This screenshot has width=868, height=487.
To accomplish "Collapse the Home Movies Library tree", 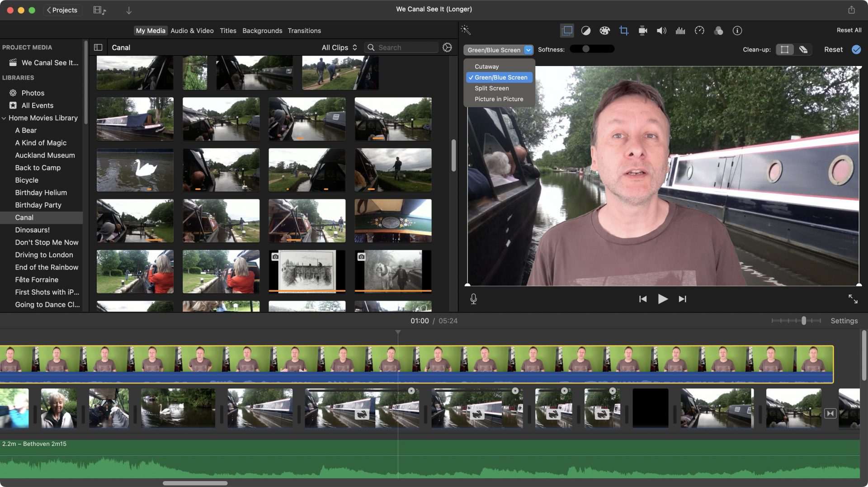I will coord(4,118).
